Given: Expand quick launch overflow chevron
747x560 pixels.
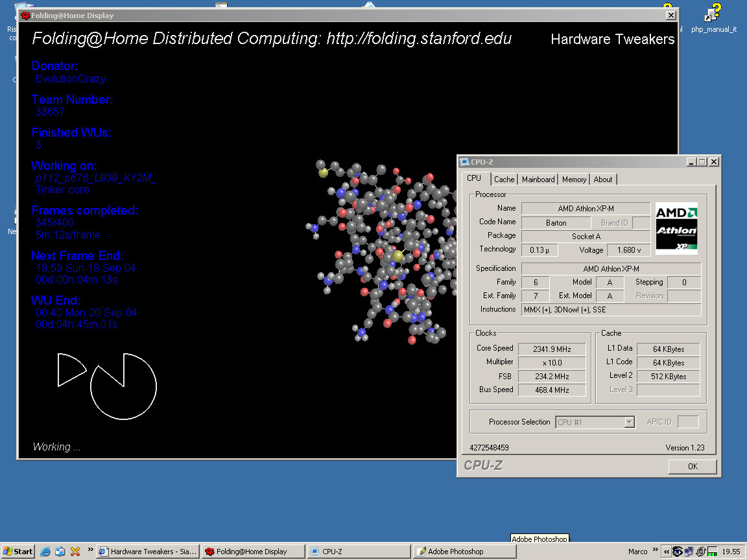Looking at the screenshot, I should [x=91, y=550].
